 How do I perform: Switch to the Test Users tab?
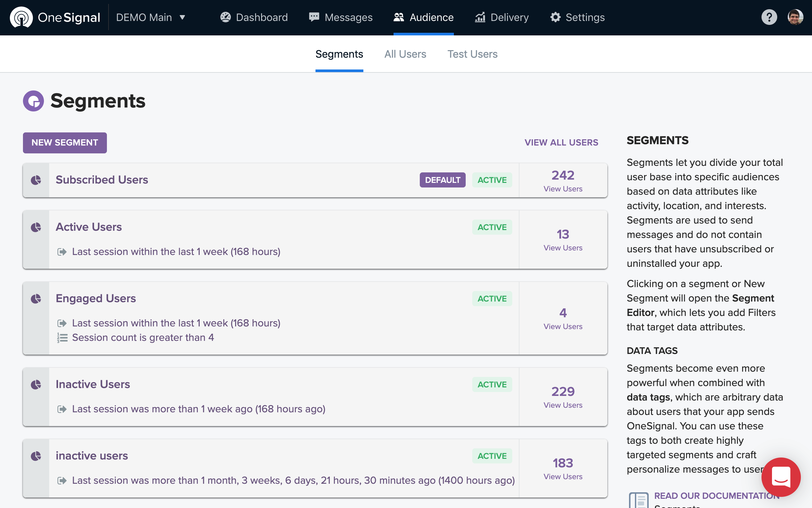(472, 54)
